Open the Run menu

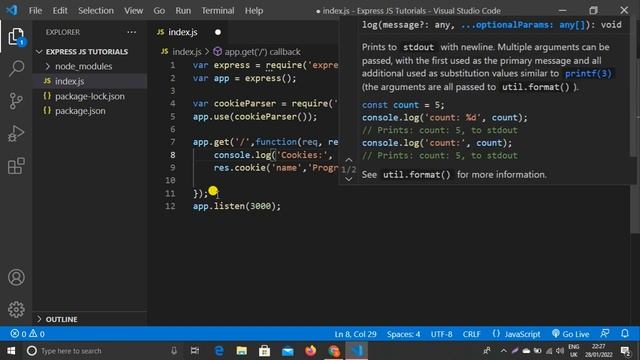pyautogui.click(x=183, y=11)
